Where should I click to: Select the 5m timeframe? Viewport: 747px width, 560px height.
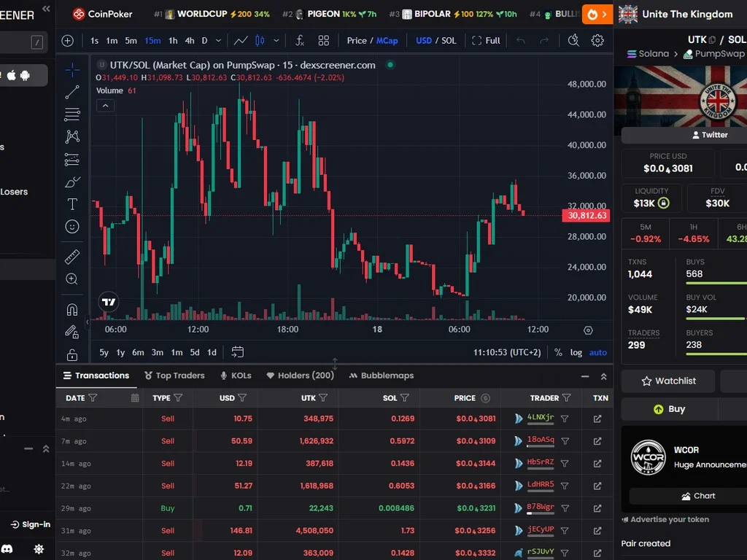(x=131, y=41)
